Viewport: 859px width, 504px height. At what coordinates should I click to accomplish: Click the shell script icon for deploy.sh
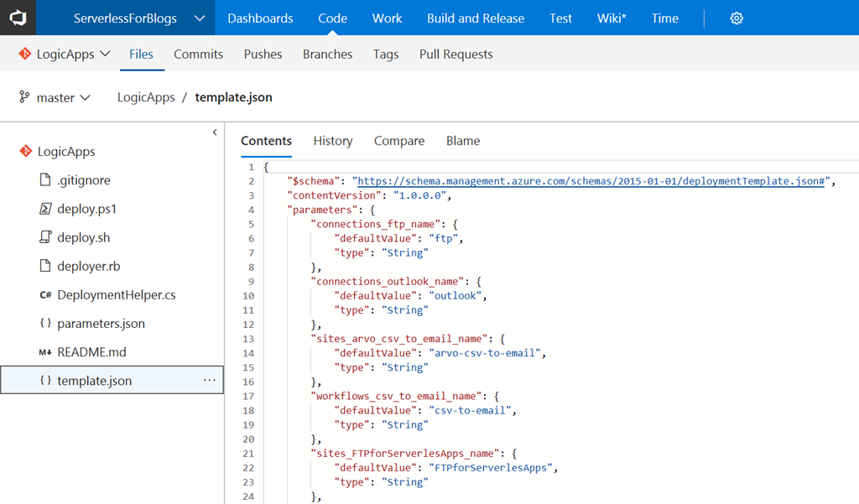[x=45, y=237]
